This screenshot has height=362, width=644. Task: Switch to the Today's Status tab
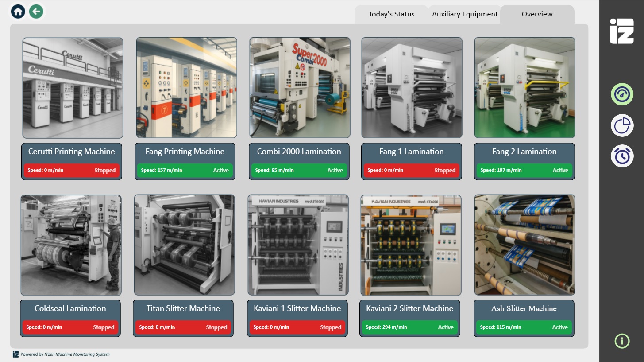click(x=391, y=14)
